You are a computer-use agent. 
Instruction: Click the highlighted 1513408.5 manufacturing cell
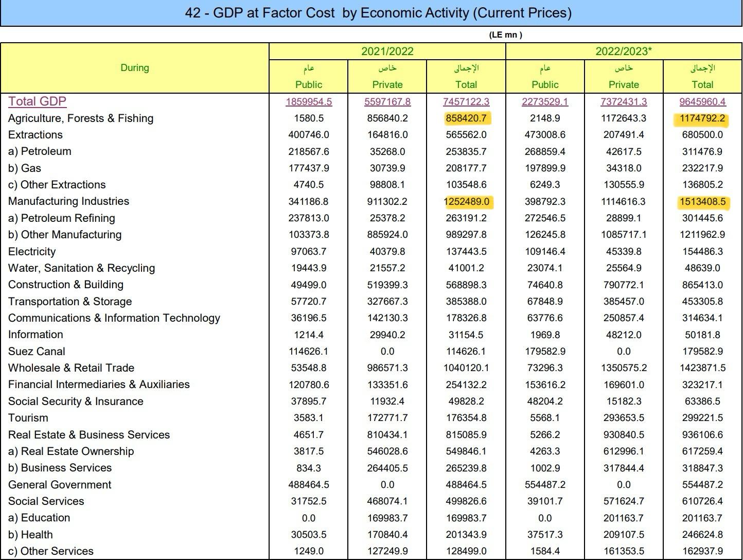coord(702,201)
